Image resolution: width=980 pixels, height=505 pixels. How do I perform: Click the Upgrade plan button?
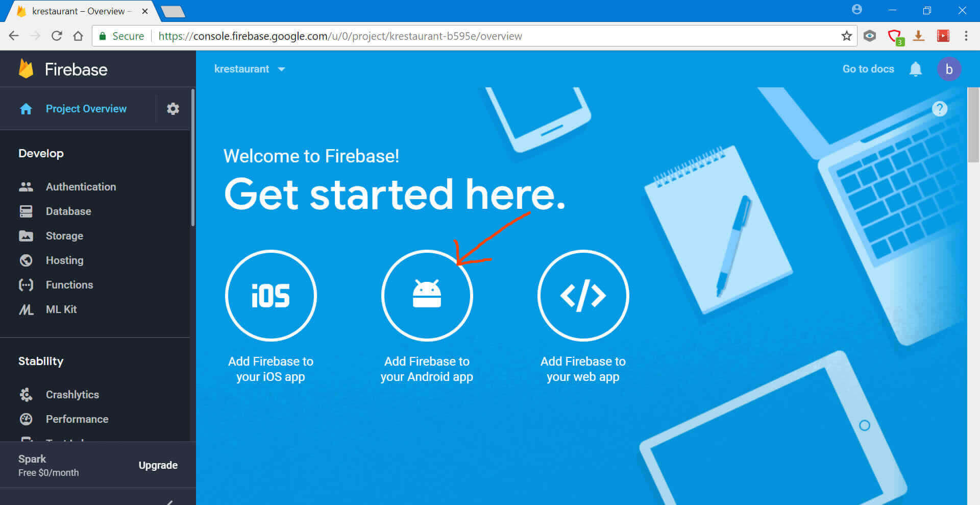(x=158, y=465)
